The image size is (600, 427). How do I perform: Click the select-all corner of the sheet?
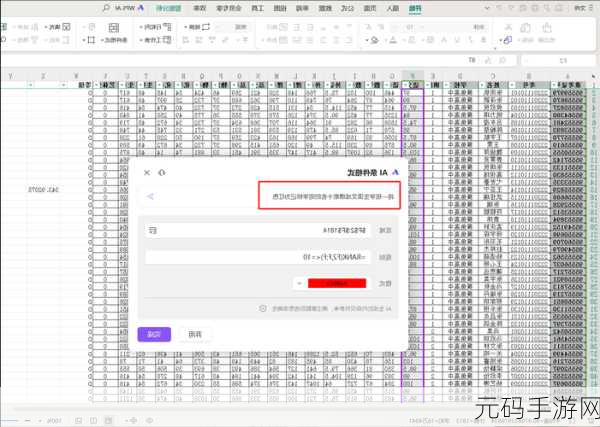(593, 76)
